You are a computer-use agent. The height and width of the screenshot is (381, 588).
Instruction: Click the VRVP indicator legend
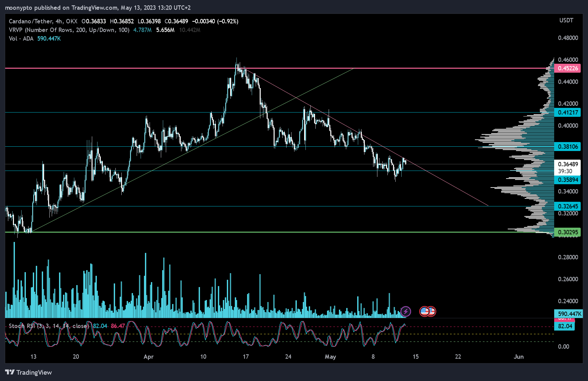pos(69,30)
